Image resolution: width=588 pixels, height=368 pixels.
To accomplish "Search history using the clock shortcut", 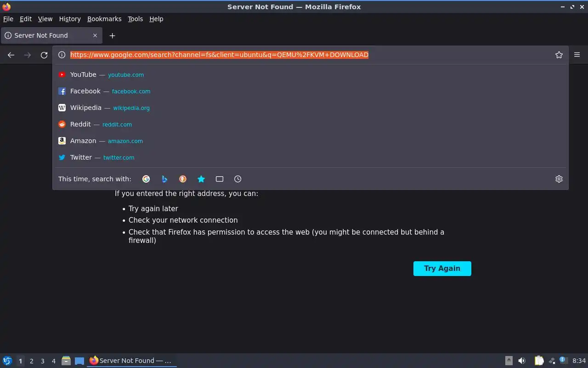I will [x=237, y=179].
